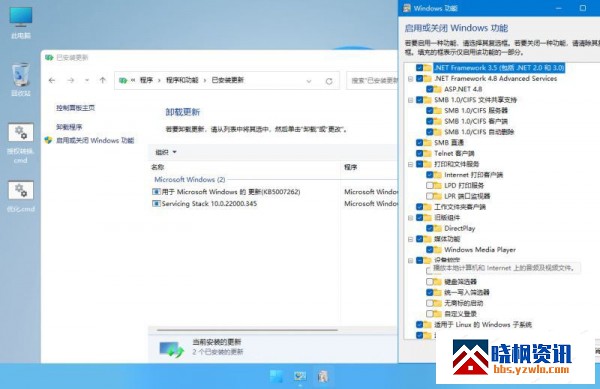Enable the LPD 打印服务 checkbox
The image size is (600, 389).
[429, 186]
